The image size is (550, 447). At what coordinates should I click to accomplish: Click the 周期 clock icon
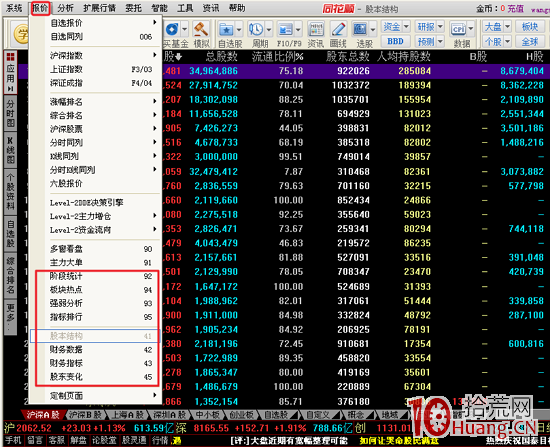pos(256,29)
